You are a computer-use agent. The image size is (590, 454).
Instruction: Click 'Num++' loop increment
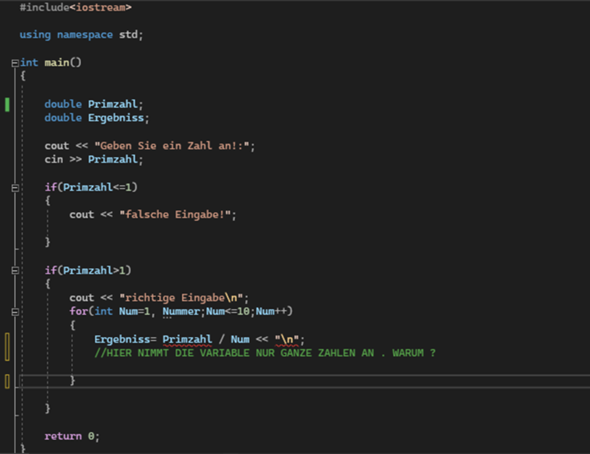point(271,311)
